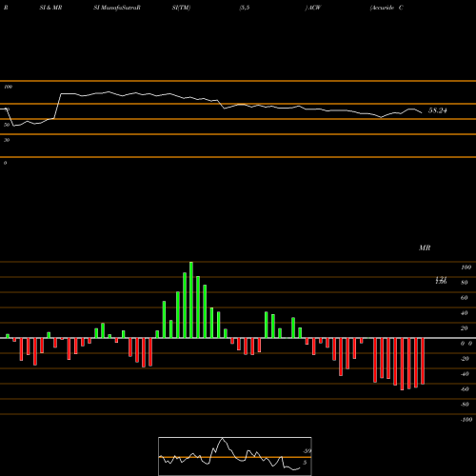
Task: Click the -20 label on MR axis
Action: click(x=465, y=359)
